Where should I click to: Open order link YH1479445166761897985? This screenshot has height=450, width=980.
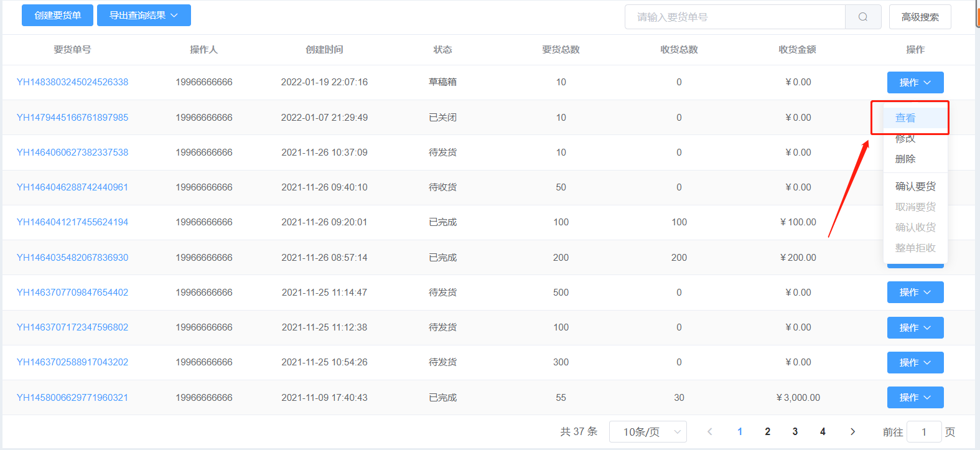[x=72, y=118]
